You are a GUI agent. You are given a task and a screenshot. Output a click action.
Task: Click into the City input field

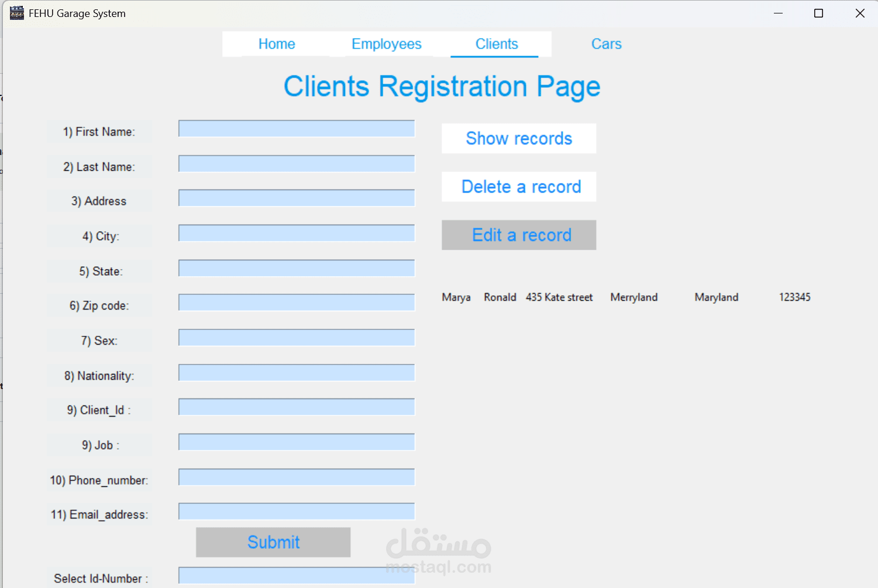pos(297,233)
